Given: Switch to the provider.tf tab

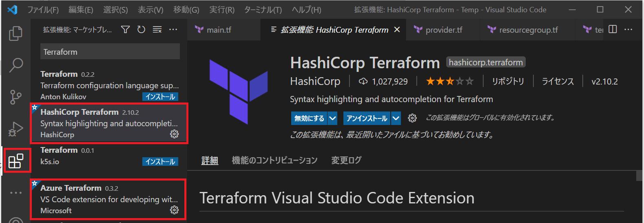Looking at the screenshot, I should (x=443, y=30).
